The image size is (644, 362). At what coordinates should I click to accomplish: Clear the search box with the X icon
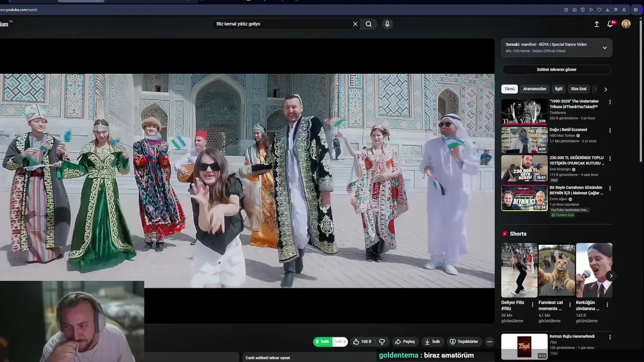(x=355, y=24)
